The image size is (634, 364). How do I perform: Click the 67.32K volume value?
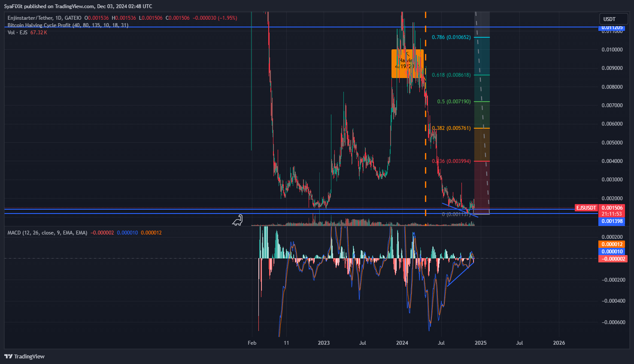pyautogui.click(x=39, y=33)
